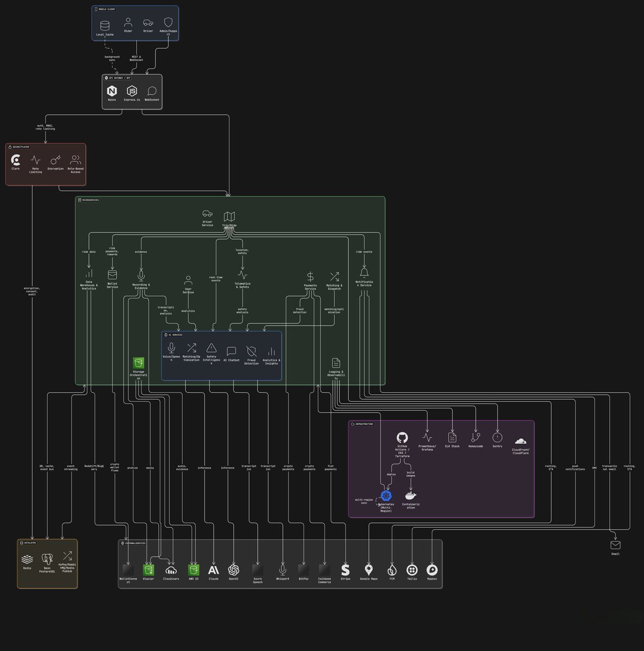Select the "AI SERVICES" group title
The height and width of the screenshot is (651, 644).
pos(175,335)
